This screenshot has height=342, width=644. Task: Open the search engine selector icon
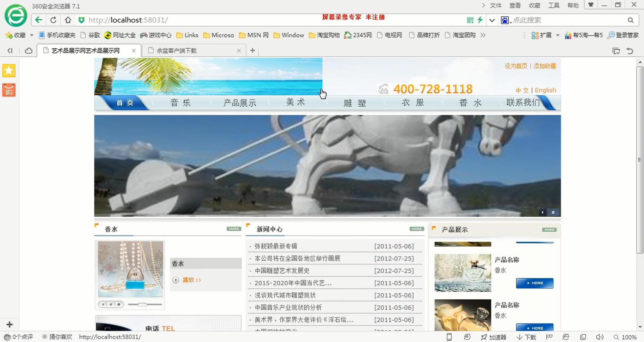505,20
